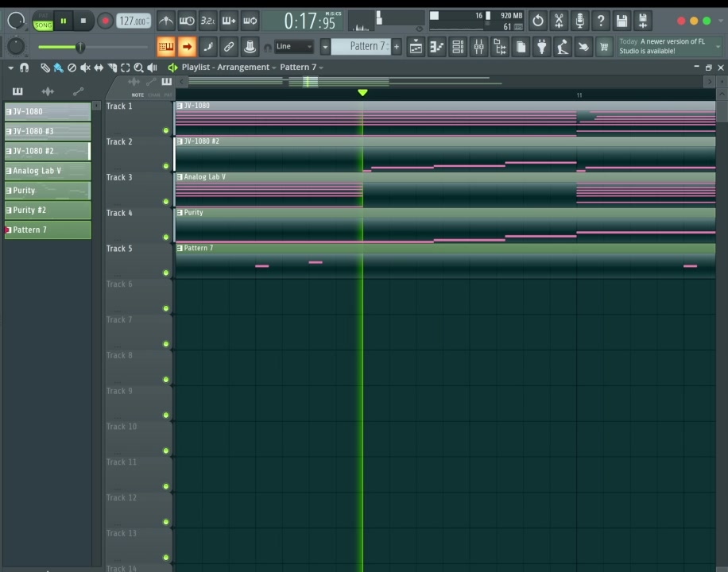Mute Track 3 with its green dot
Viewport: 728px width, 572px height.
click(166, 202)
